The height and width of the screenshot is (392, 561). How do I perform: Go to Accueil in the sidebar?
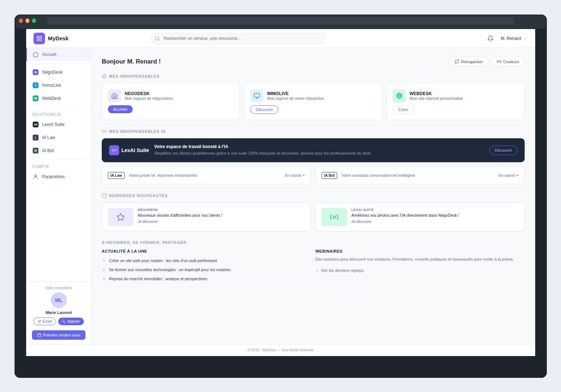click(x=59, y=54)
